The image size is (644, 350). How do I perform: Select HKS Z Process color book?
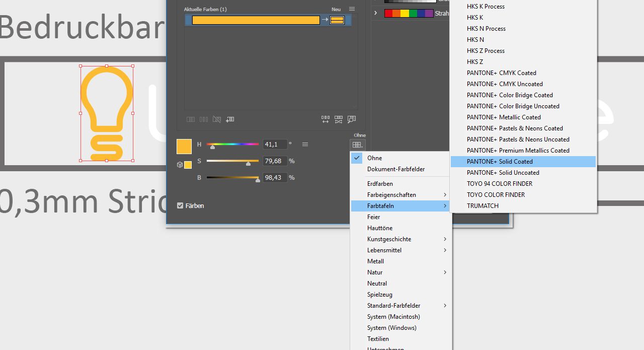coord(523,51)
